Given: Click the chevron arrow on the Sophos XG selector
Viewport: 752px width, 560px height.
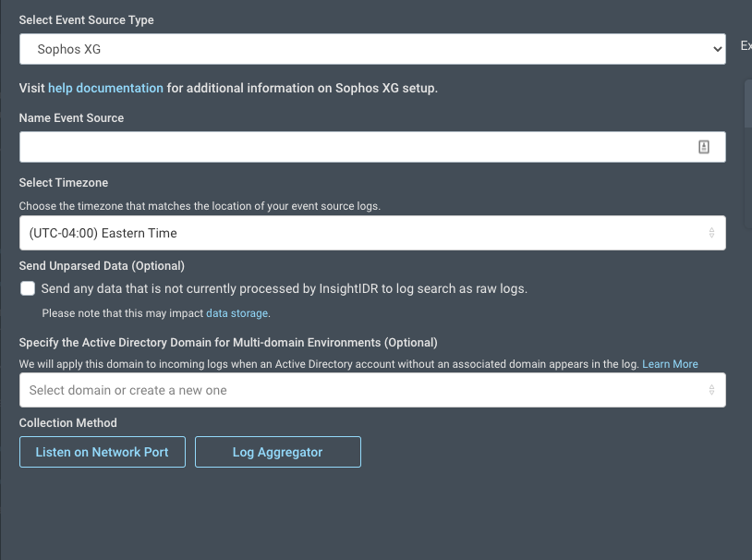Looking at the screenshot, I should point(717,50).
